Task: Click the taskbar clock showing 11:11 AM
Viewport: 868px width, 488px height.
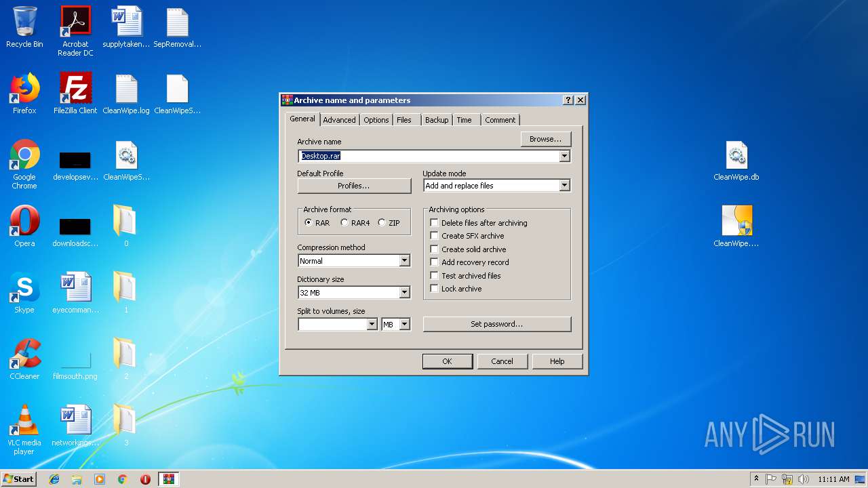Action: pyautogui.click(x=833, y=479)
